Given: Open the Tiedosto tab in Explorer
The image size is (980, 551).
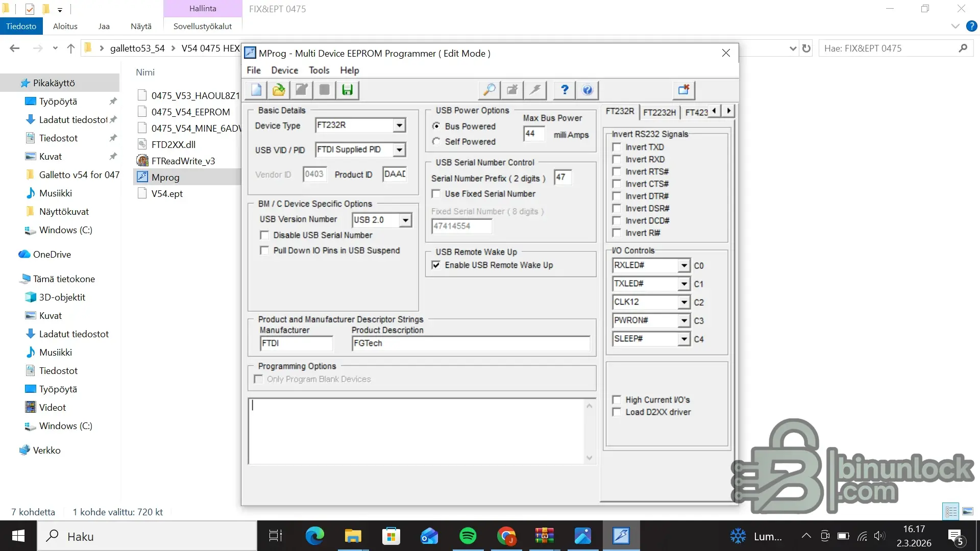Looking at the screenshot, I should pyautogui.click(x=21, y=27).
